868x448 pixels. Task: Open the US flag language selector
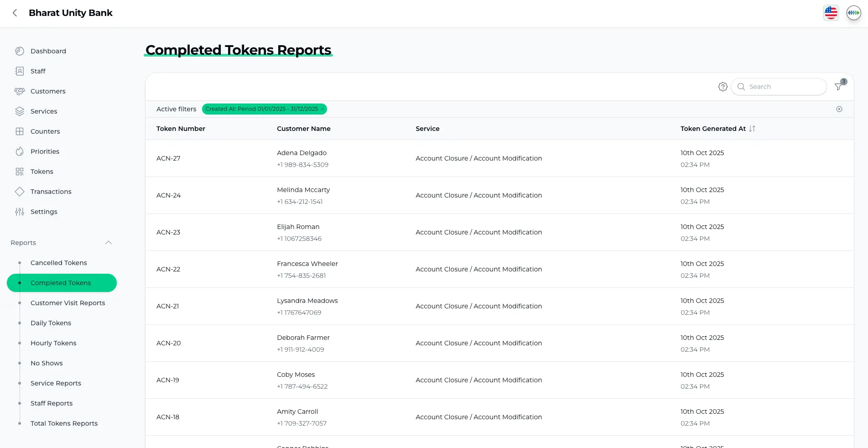pos(831,13)
